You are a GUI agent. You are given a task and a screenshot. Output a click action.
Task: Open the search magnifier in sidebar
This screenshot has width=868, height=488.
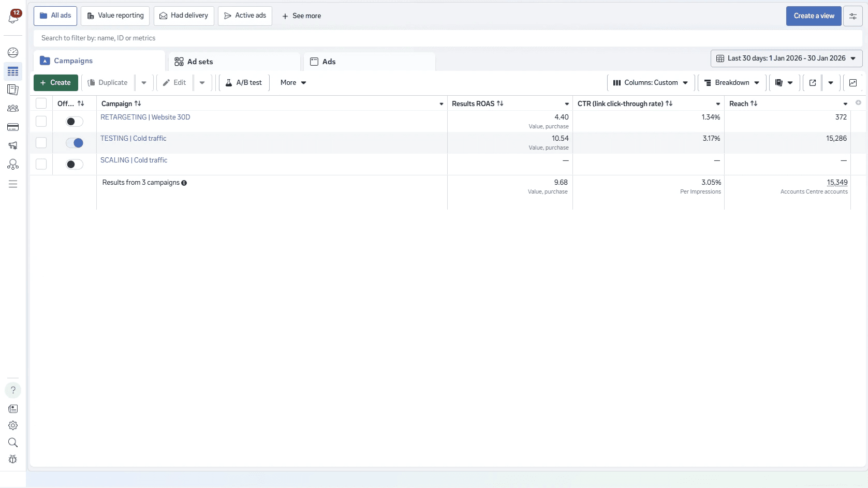(13, 442)
